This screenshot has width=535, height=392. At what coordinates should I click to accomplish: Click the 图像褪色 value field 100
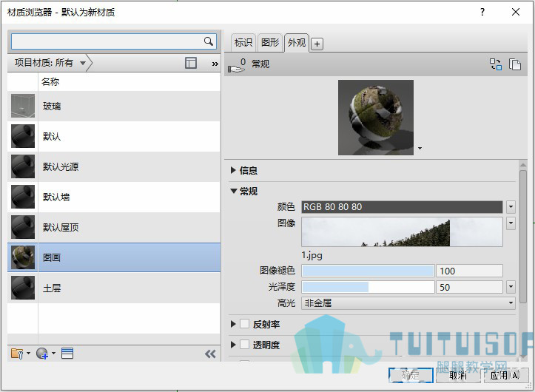pyautogui.click(x=469, y=271)
